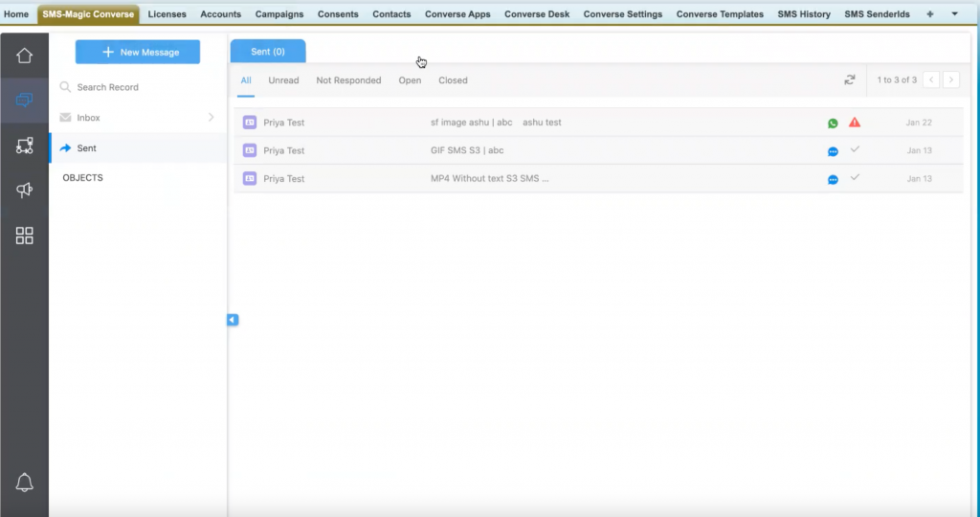Image resolution: width=980 pixels, height=517 pixels.
Task: Go to previous page of conversations
Action: point(931,80)
